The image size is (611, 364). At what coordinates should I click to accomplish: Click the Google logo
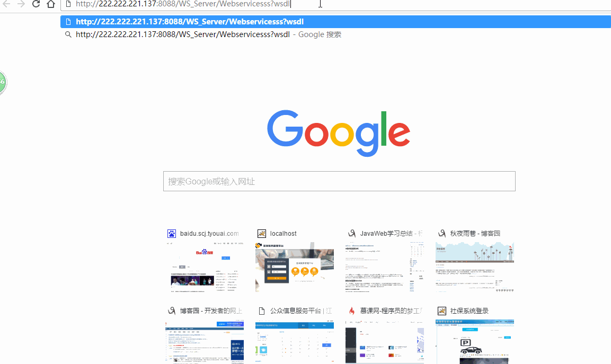(338, 133)
